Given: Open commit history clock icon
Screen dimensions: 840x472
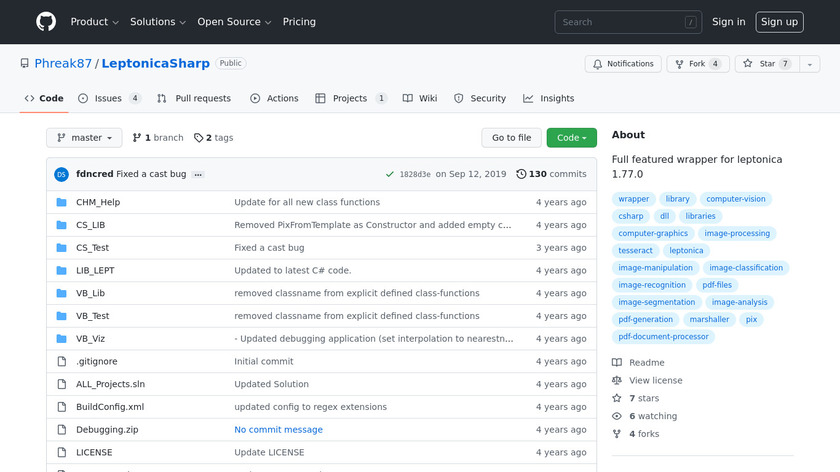Looking at the screenshot, I should [521, 174].
